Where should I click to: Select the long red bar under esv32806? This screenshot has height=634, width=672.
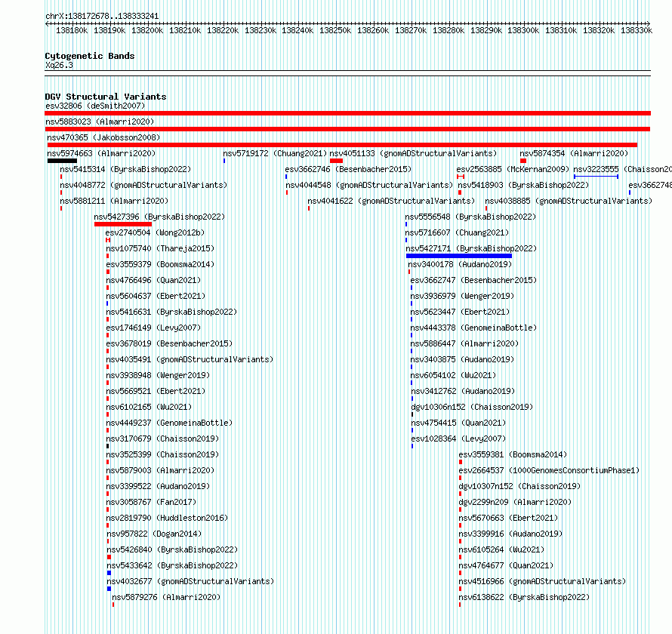347,113
